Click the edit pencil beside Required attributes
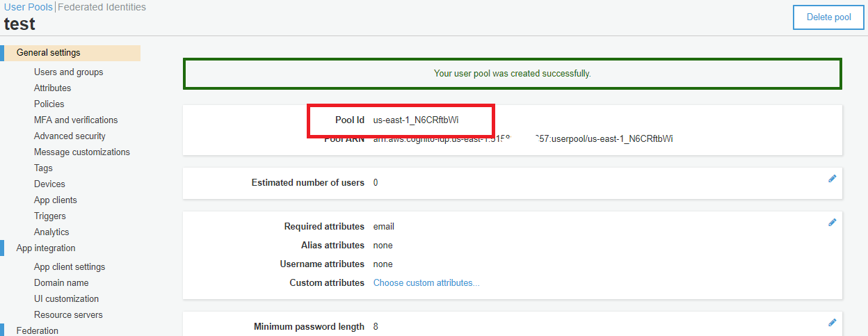The image size is (868, 336). point(832,223)
